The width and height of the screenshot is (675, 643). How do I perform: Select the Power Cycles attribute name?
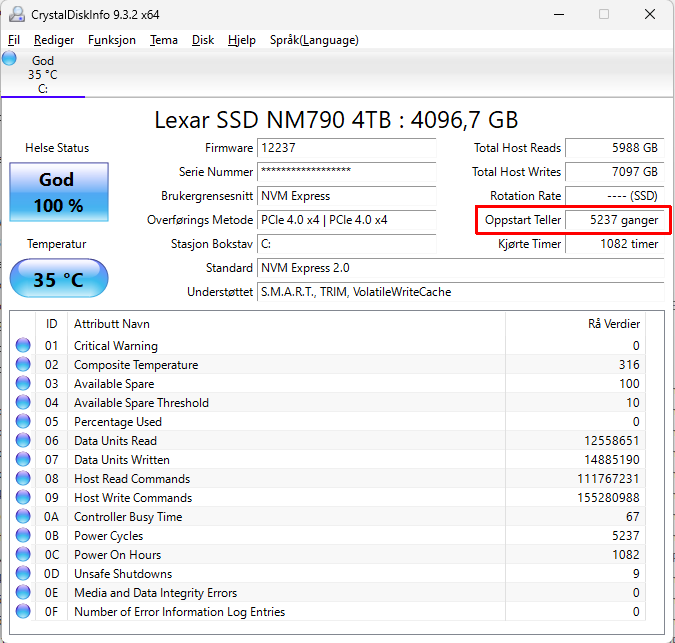coord(108,536)
